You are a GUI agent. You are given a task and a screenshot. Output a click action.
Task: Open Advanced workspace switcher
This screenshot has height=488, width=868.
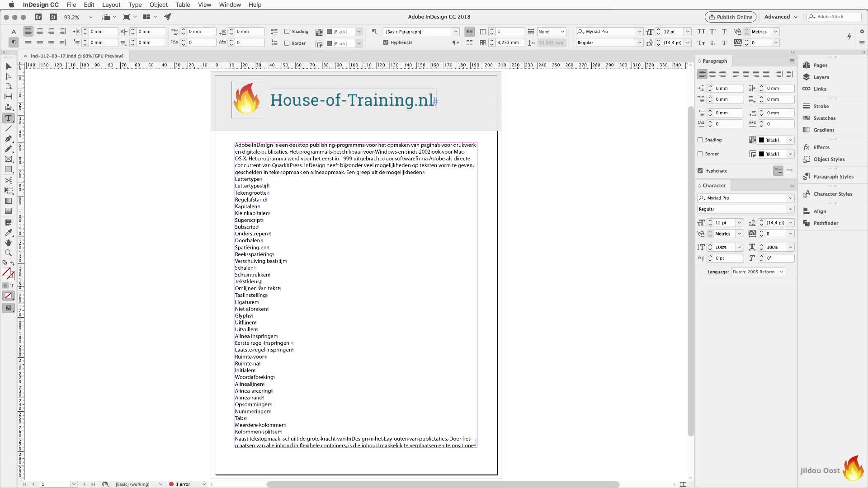click(781, 17)
